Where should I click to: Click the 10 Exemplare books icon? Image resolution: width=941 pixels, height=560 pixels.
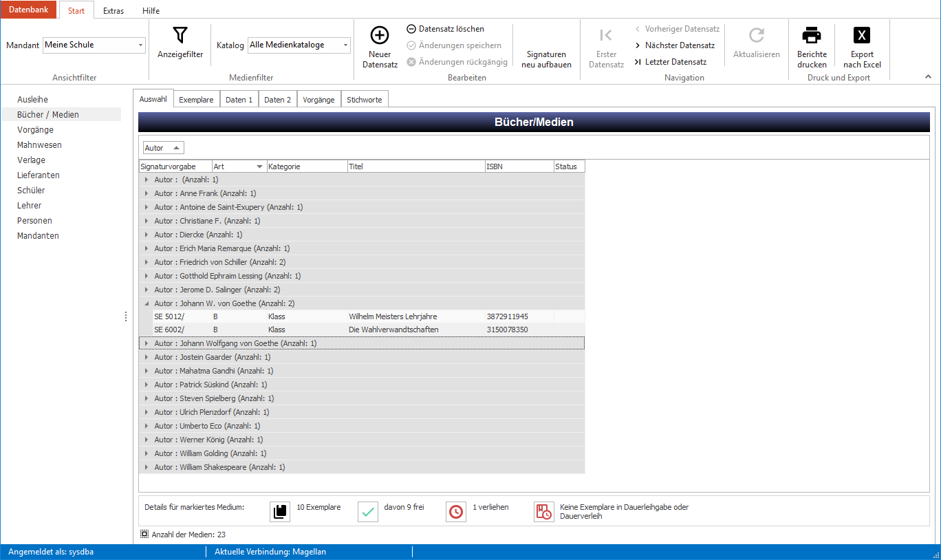coord(280,512)
